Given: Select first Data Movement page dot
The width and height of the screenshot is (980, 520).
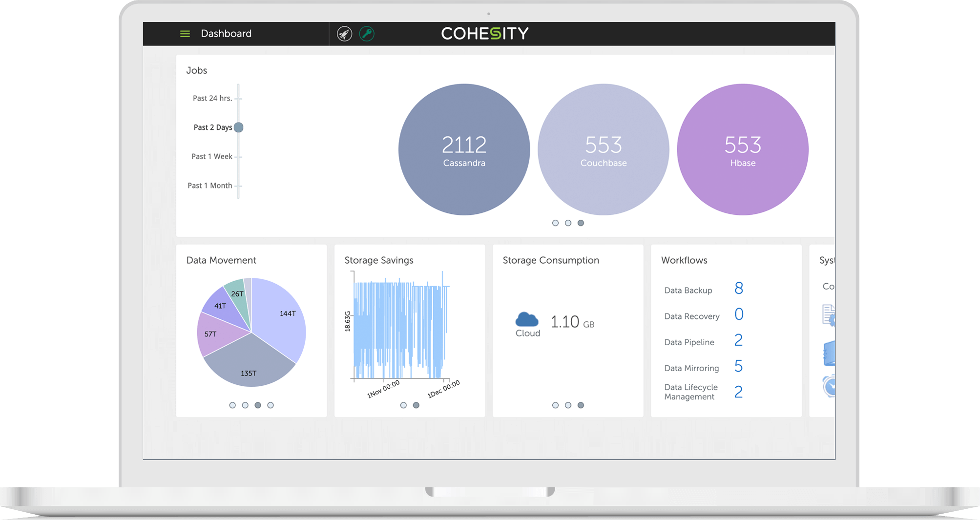Looking at the screenshot, I should (232, 405).
